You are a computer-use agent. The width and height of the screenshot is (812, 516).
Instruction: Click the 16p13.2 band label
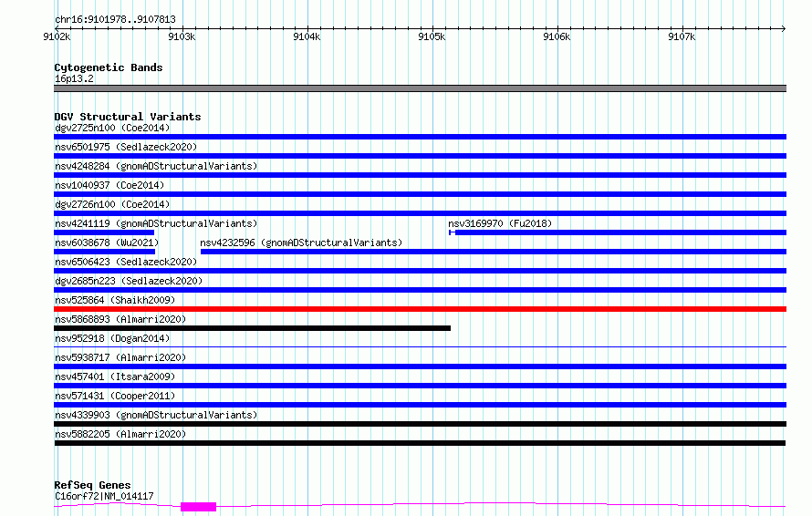coord(74,78)
